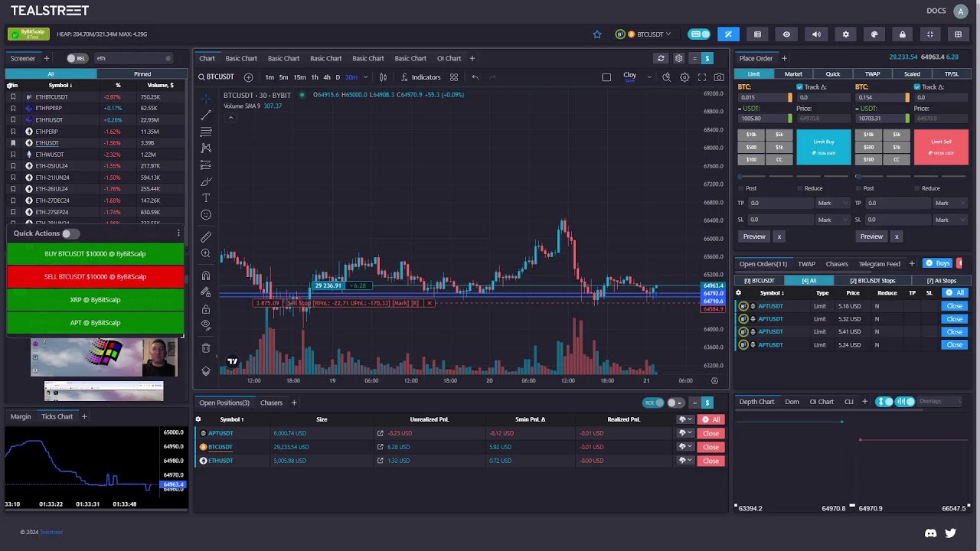This screenshot has width=980, height=551.
Task: Switch to the Pinned tab in Screener
Action: 142,74
